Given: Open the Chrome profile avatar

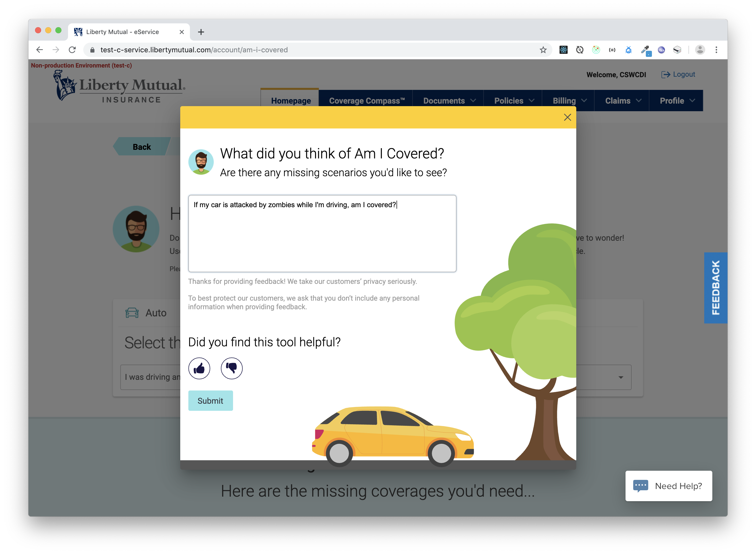Looking at the screenshot, I should pyautogui.click(x=700, y=50).
